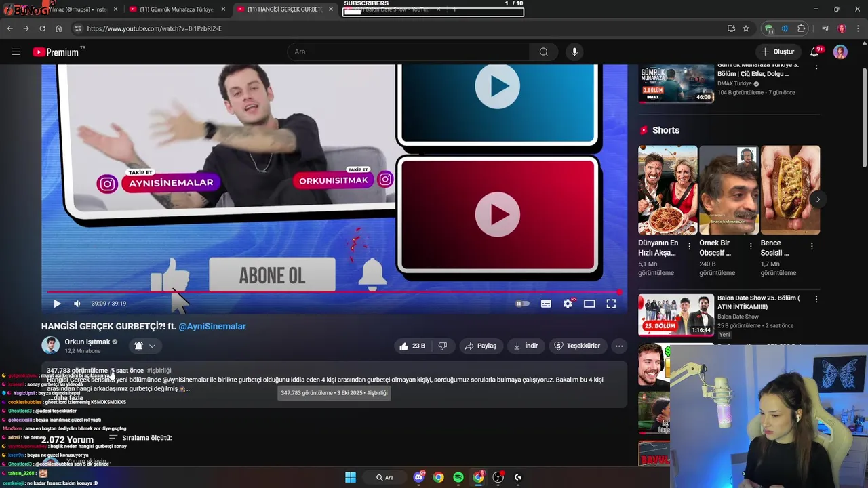This screenshot has width=868, height=488.
Task: Switch to theater mode view
Action: click(589, 304)
